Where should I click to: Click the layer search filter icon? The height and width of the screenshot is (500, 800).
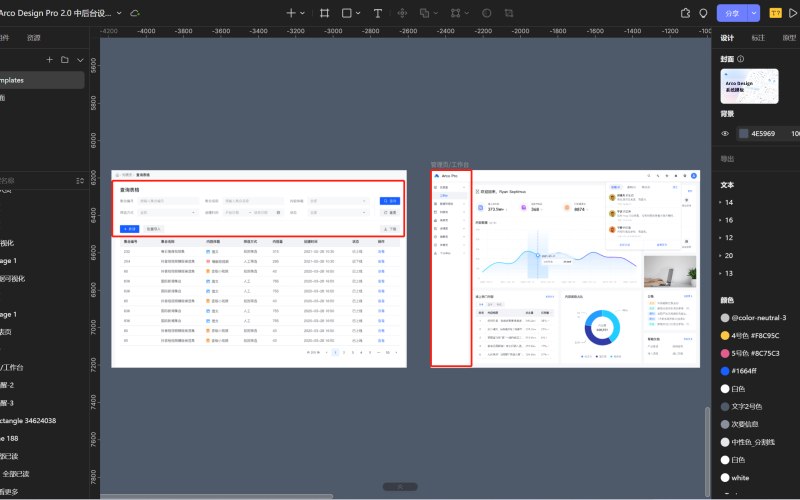(x=80, y=181)
